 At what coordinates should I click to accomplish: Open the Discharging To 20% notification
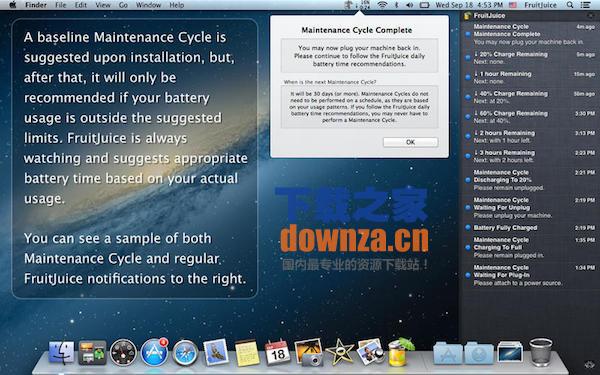530,180
